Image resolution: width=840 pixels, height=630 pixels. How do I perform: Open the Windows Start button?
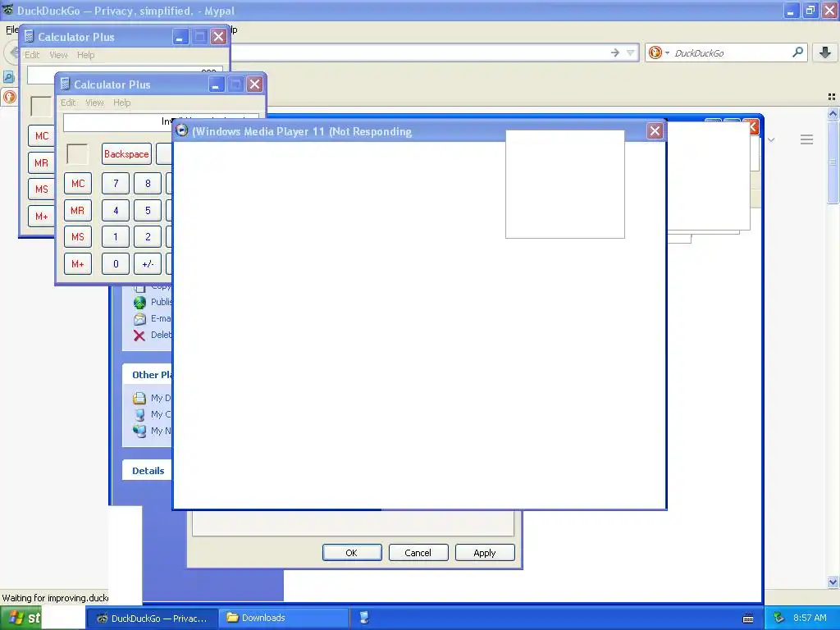(21, 618)
